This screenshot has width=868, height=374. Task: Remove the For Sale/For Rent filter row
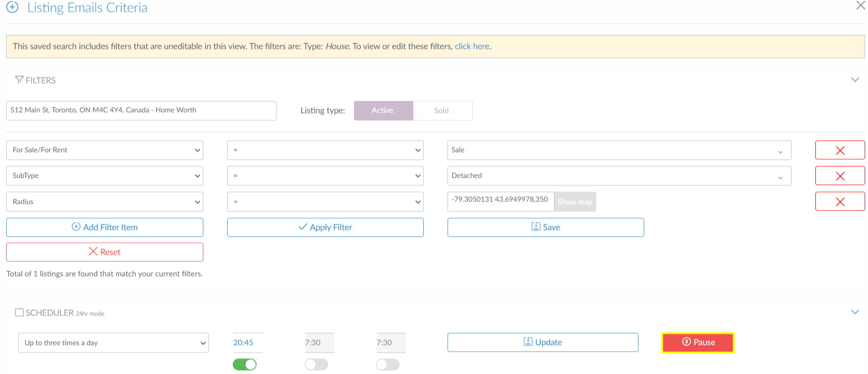click(840, 150)
